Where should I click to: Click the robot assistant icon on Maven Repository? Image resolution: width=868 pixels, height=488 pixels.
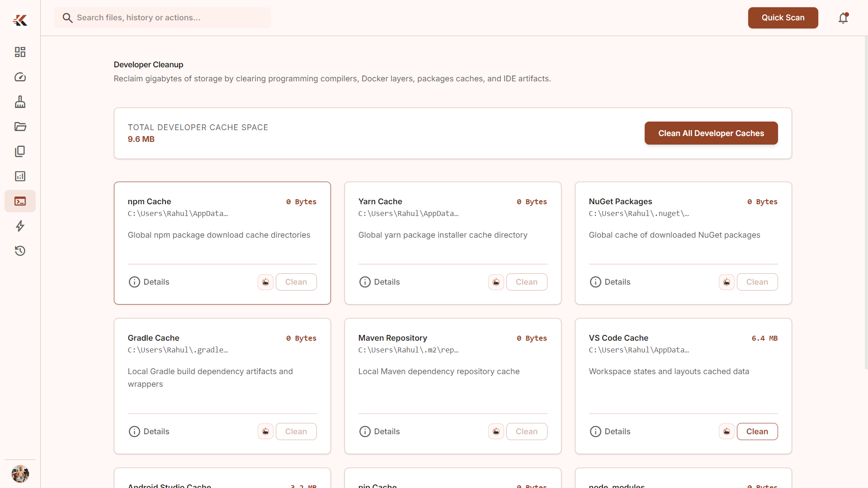(496, 432)
